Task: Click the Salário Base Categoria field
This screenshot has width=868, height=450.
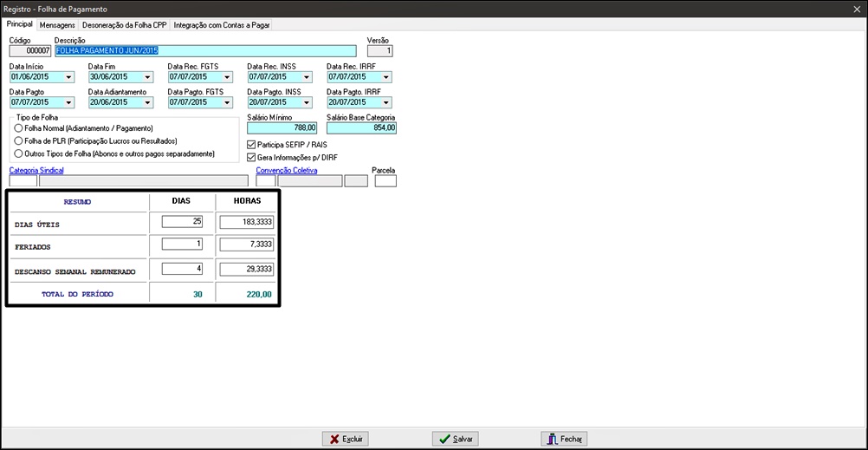Action: click(361, 128)
